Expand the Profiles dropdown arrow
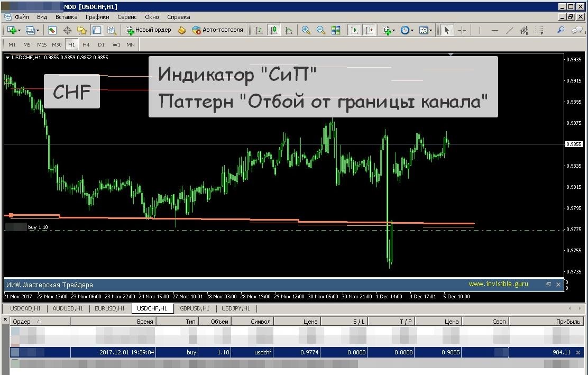The width and height of the screenshot is (588, 375). pyautogui.click(x=38, y=30)
